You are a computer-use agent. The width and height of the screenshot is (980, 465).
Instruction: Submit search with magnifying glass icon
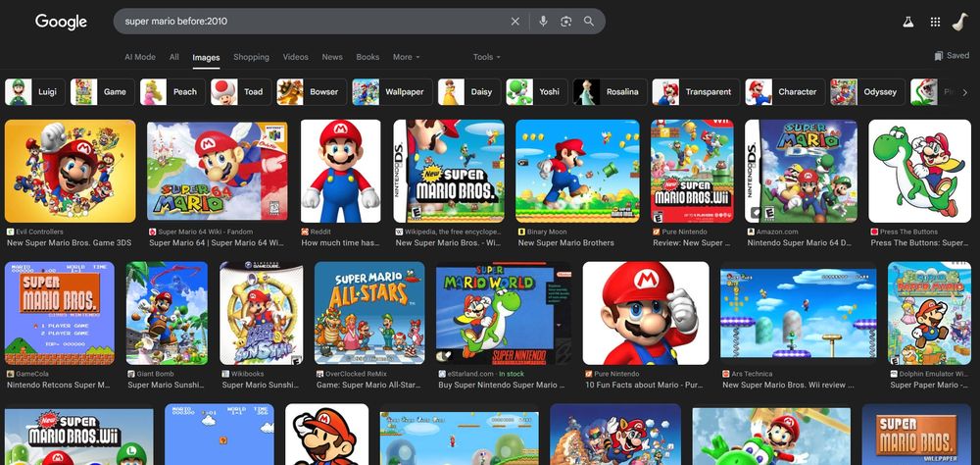click(x=589, y=22)
